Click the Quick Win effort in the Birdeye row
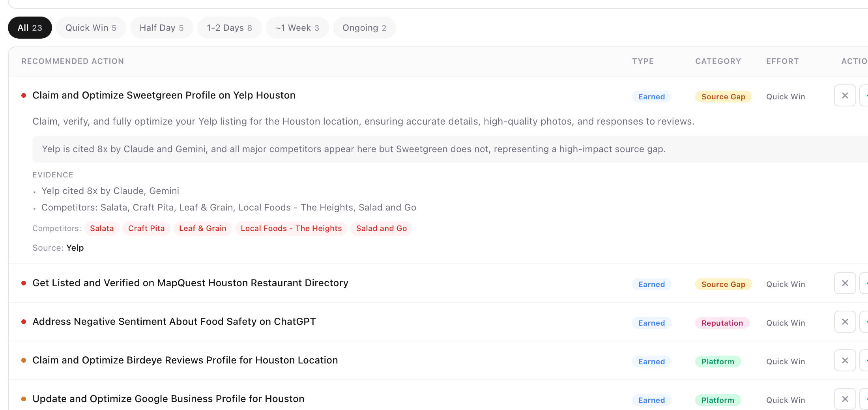 click(786, 362)
